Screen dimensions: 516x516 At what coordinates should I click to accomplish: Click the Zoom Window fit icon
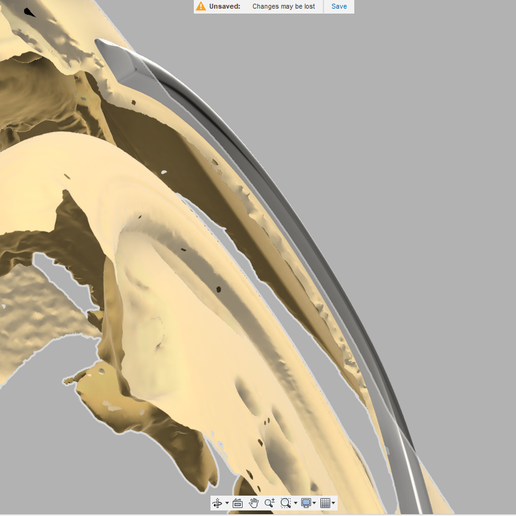[285, 503]
